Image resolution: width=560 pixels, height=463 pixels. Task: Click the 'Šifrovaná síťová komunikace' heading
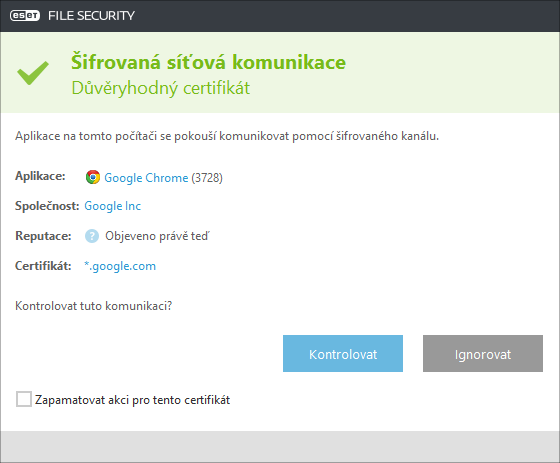[209, 62]
